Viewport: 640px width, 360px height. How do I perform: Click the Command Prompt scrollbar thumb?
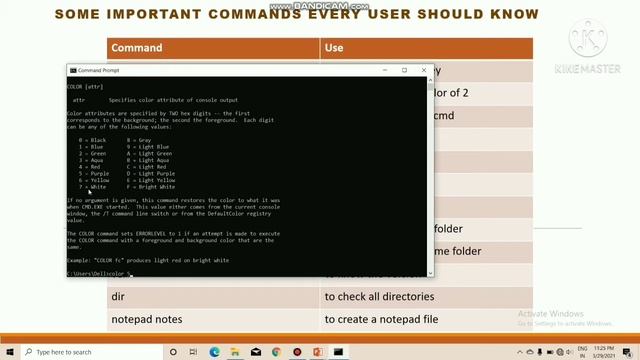(x=430, y=87)
